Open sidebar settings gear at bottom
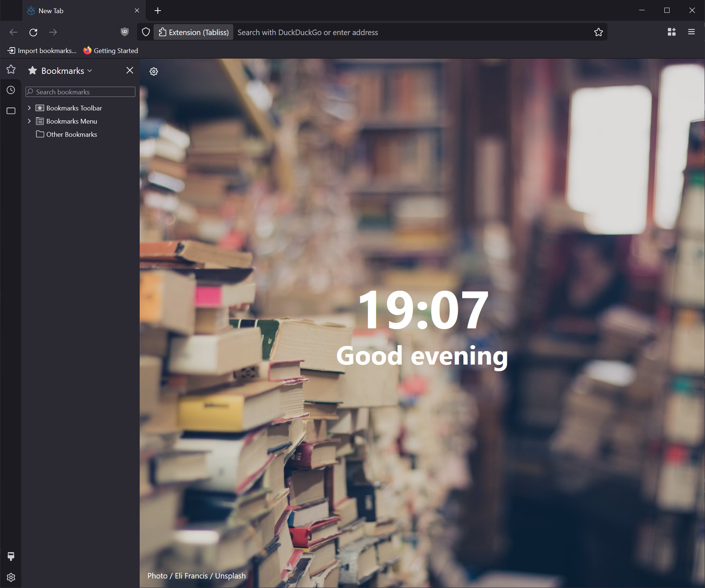This screenshot has width=705, height=588. click(x=11, y=577)
